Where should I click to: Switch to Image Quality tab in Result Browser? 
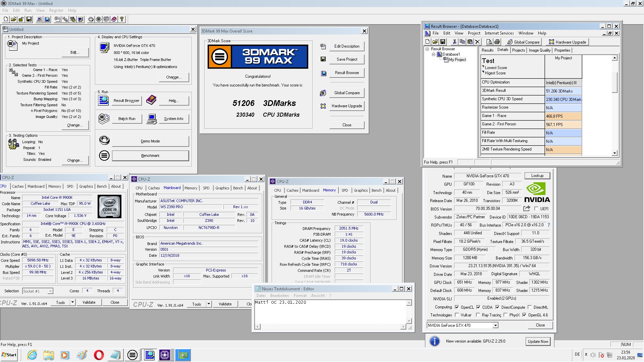[x=539, y=50]
